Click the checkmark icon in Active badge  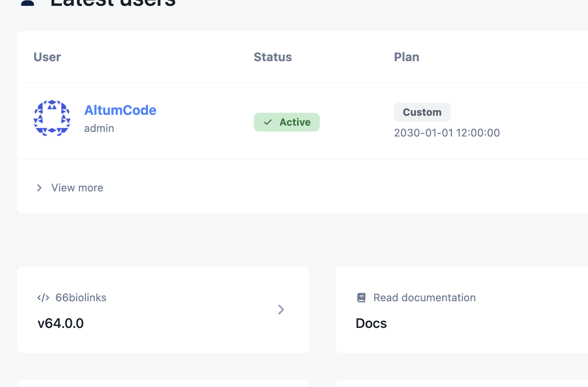pos(268,122)
